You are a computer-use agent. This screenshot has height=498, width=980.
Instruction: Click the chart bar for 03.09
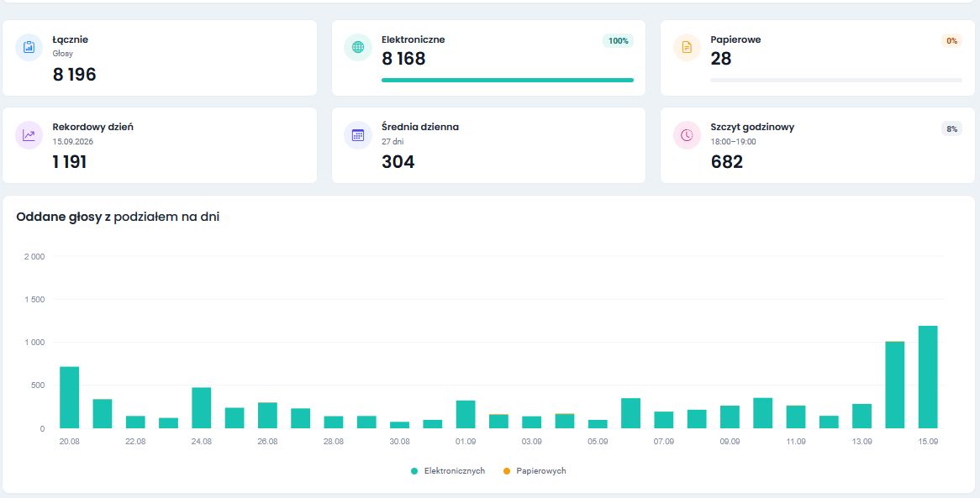click(532, 422)
